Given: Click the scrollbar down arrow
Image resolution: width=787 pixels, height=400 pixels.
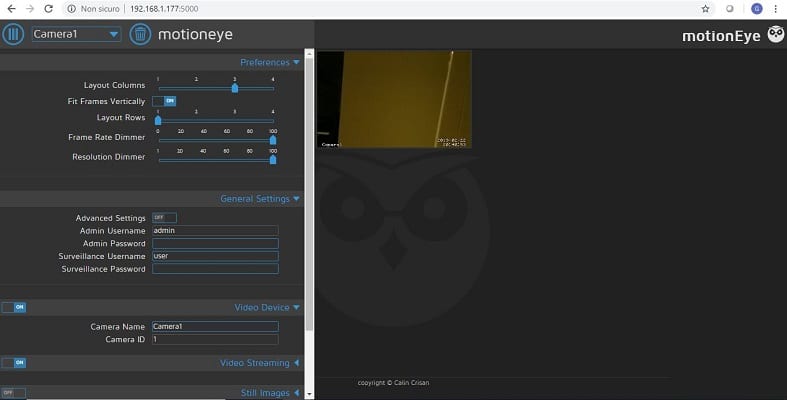Looking at the screenshot, I should [309, 394].
